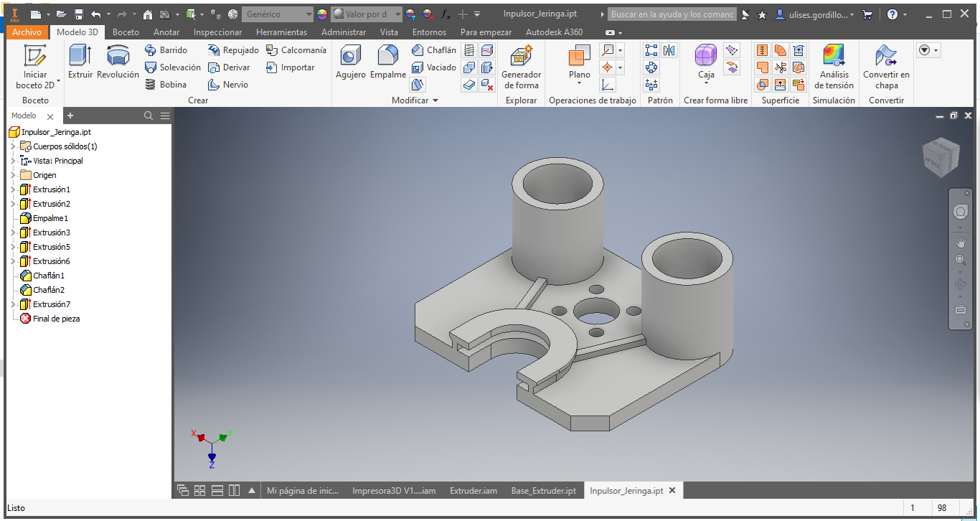Click the ViewCube in the viewport

941,156
